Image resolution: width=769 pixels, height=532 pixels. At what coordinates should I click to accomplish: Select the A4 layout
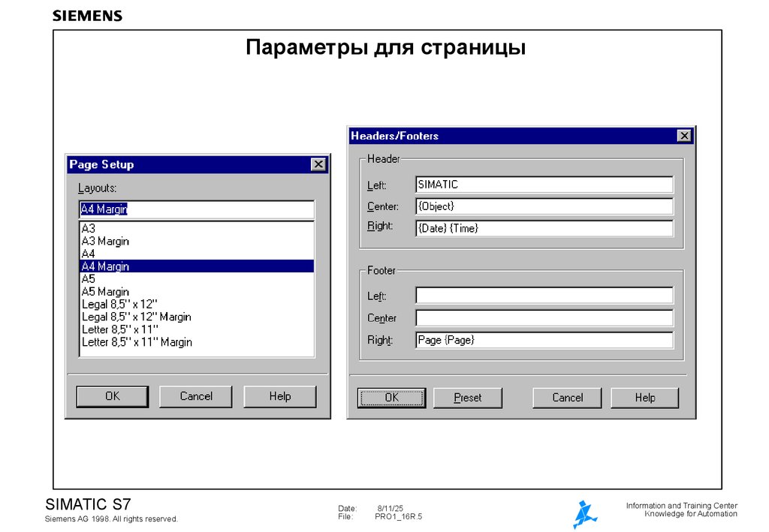coord(197,254)
